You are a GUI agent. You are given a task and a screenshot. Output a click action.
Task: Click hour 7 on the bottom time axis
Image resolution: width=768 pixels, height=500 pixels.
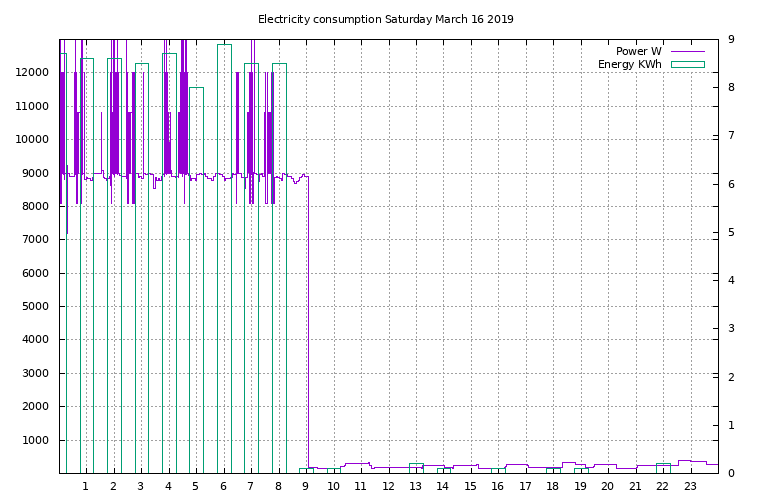coord(251,486)
